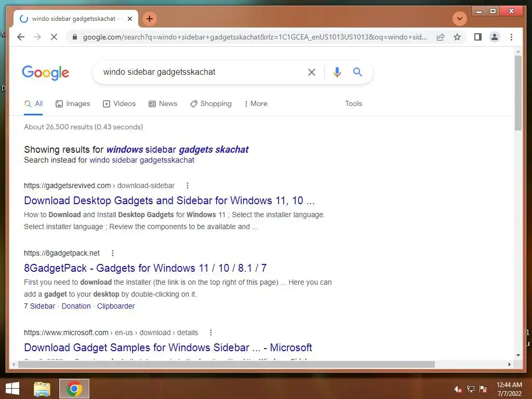Go back to the previous page
The image size is (532, 399).
[x=21, y=37]
